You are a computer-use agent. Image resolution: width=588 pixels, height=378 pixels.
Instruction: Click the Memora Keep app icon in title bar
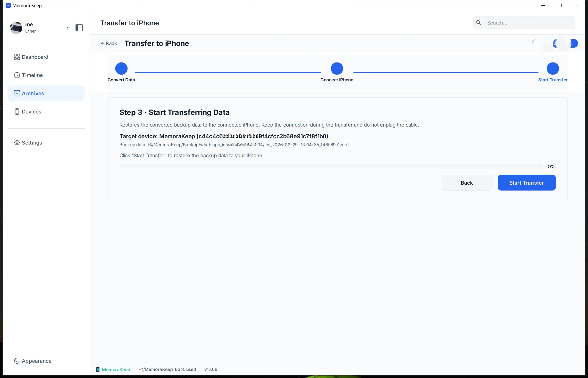8,5
